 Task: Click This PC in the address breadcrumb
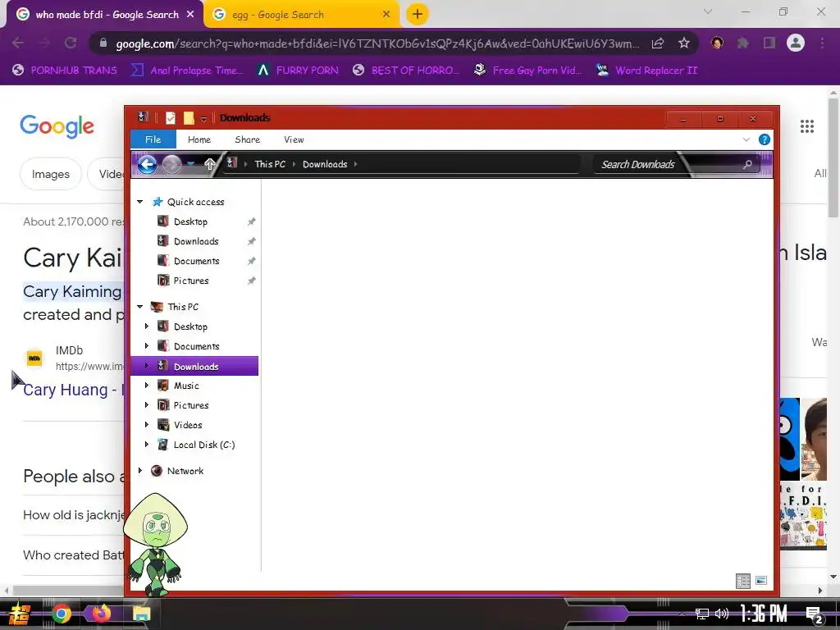pos(270,164)
